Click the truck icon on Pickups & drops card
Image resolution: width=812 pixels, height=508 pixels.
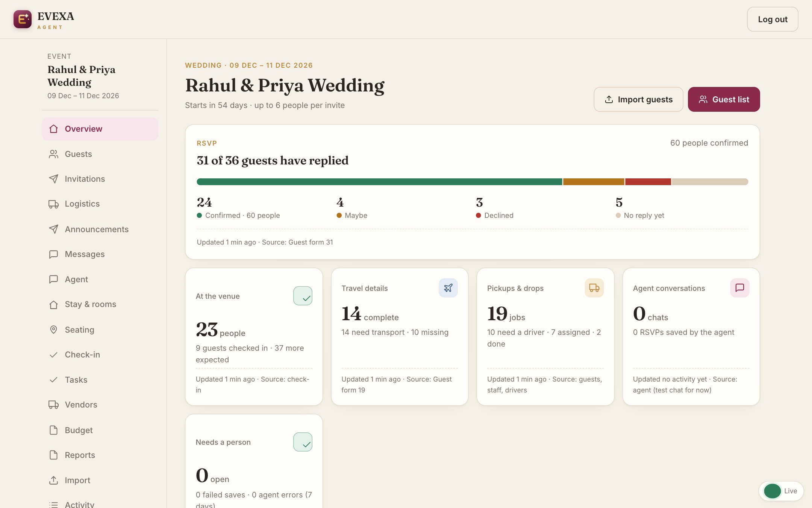(594, 288)
